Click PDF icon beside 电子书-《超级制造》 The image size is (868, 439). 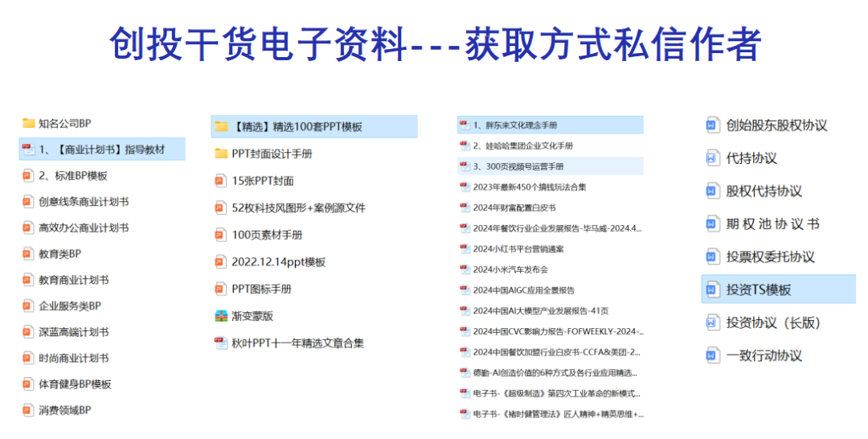(465, 394)
